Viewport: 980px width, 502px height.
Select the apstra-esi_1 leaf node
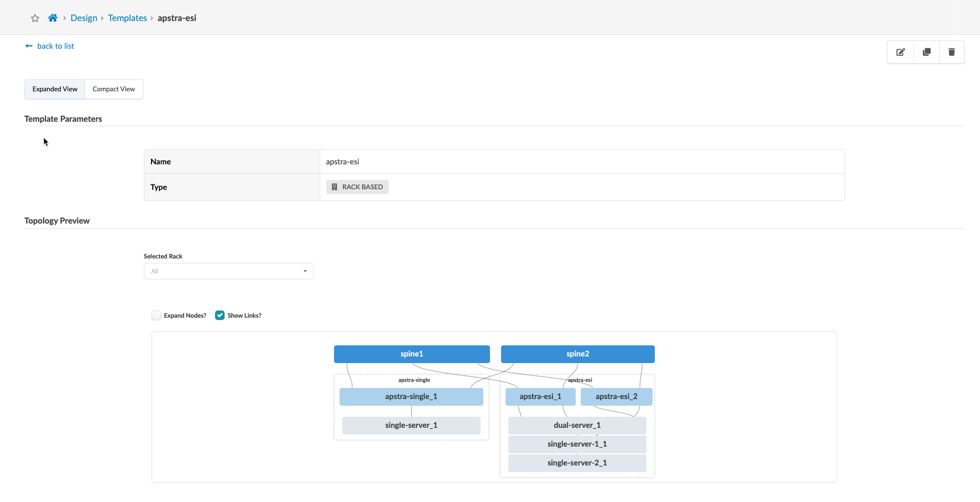pos(540,397)
